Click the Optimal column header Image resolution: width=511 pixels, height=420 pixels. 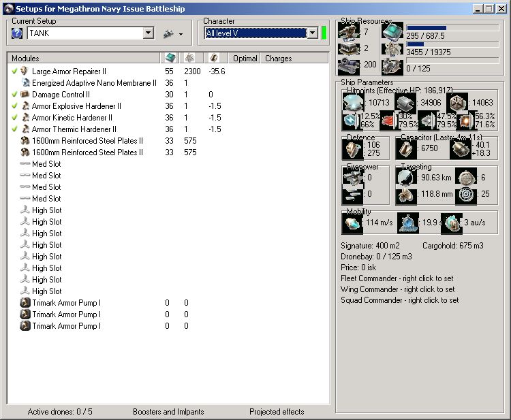(x=245, y=59)
